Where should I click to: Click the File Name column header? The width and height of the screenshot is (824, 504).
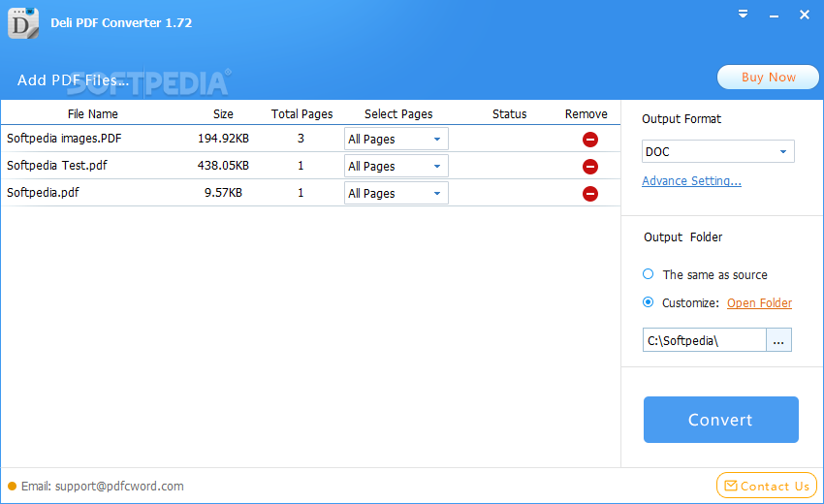pos(92,114)
